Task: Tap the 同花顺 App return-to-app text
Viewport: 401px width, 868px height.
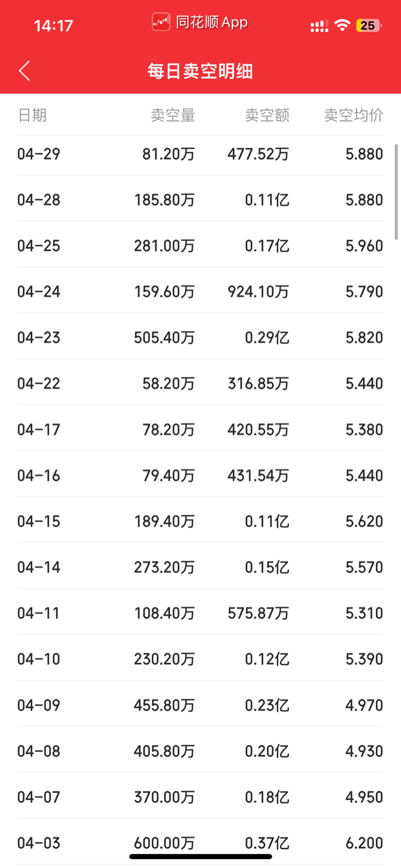Action: pos(211,22)
